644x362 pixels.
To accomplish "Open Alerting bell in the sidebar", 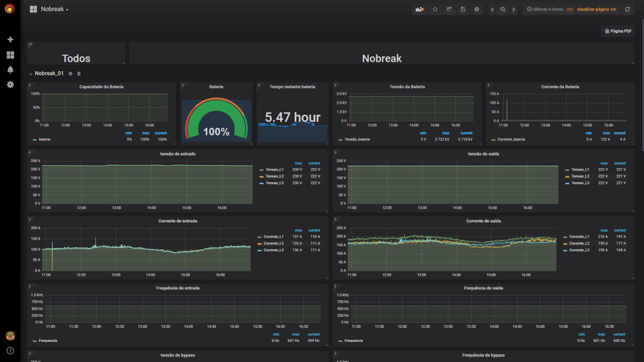I will 10,69.
